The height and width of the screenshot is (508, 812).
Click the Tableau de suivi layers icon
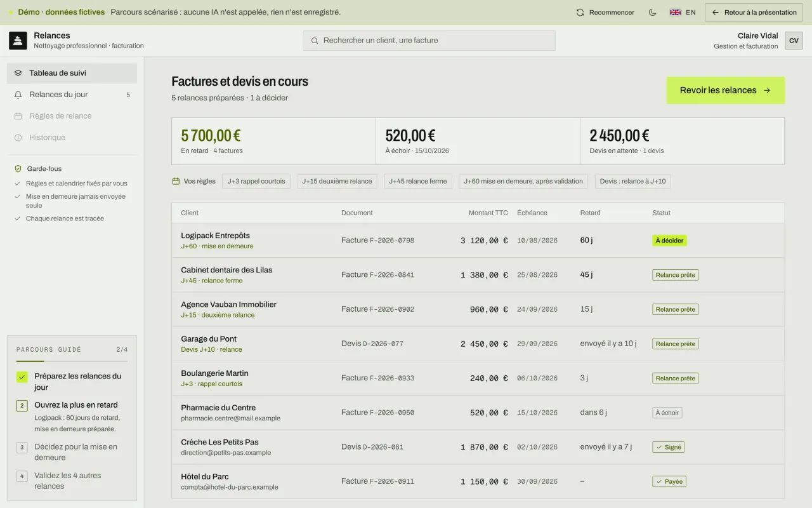pyautogui.click(x=18, y=73)
